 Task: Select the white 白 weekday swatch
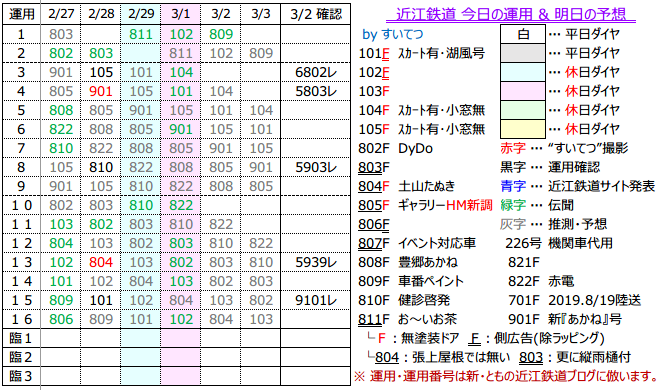[x=523, y=34]
